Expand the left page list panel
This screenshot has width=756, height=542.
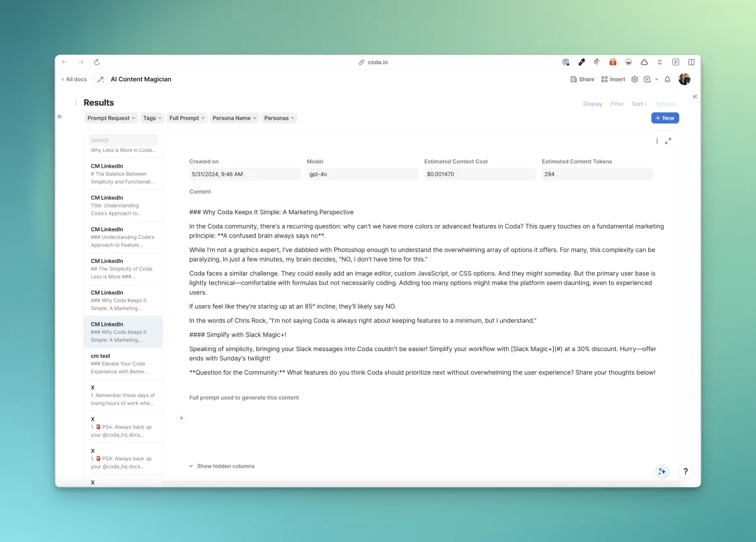coord(59,117)
